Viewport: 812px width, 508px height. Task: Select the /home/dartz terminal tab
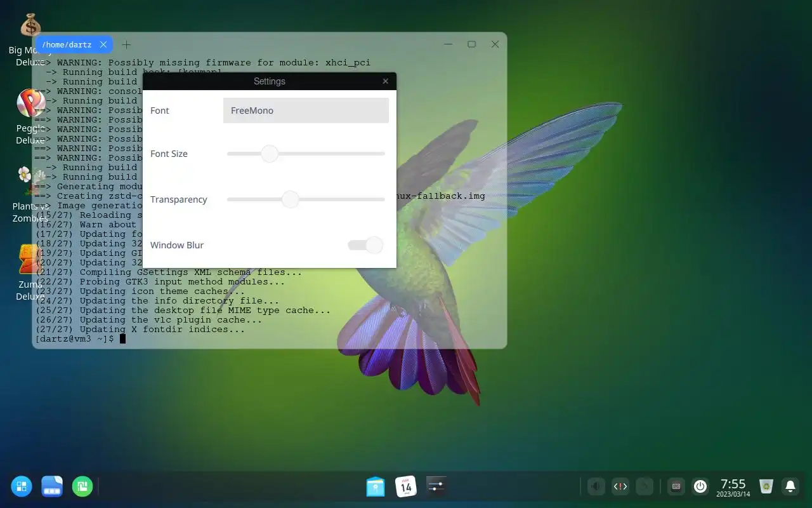(67, 44)
